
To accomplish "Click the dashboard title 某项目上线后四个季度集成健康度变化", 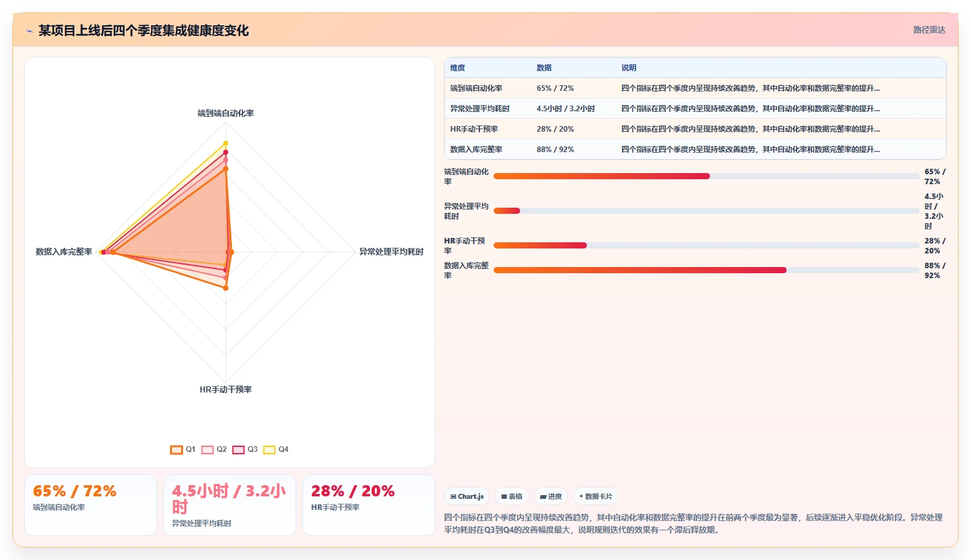I will (x=143, y=30).
